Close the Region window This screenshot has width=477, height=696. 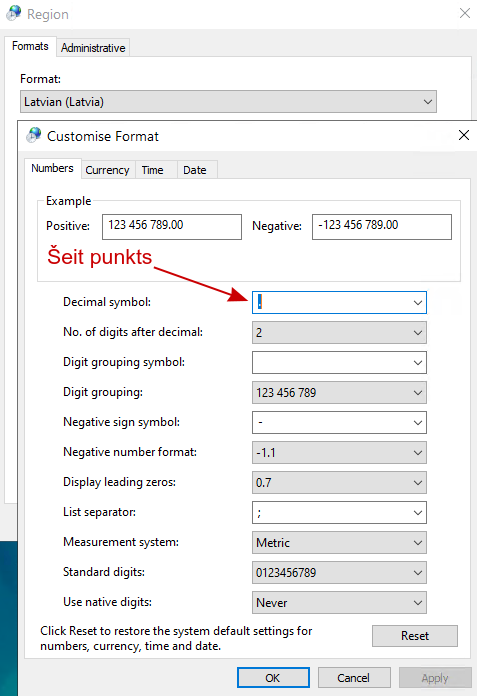tap(465, 13)
